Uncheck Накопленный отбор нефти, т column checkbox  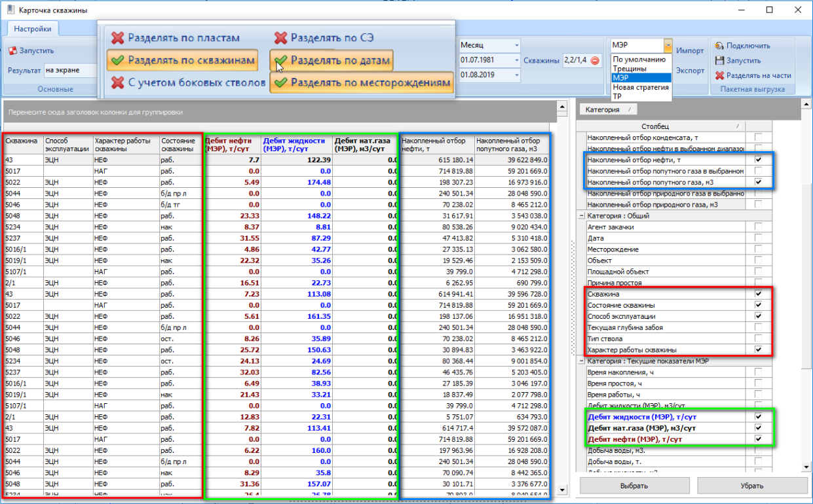point(758,160)
